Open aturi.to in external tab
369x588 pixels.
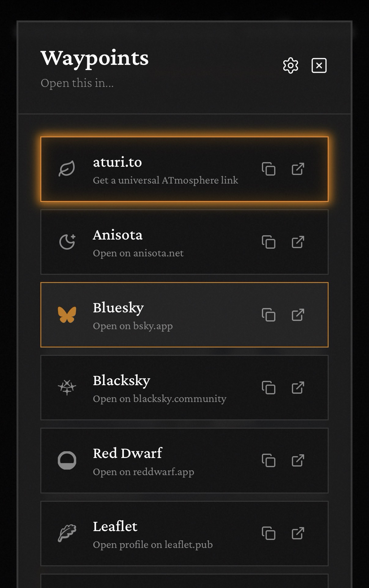coord(298,169)
